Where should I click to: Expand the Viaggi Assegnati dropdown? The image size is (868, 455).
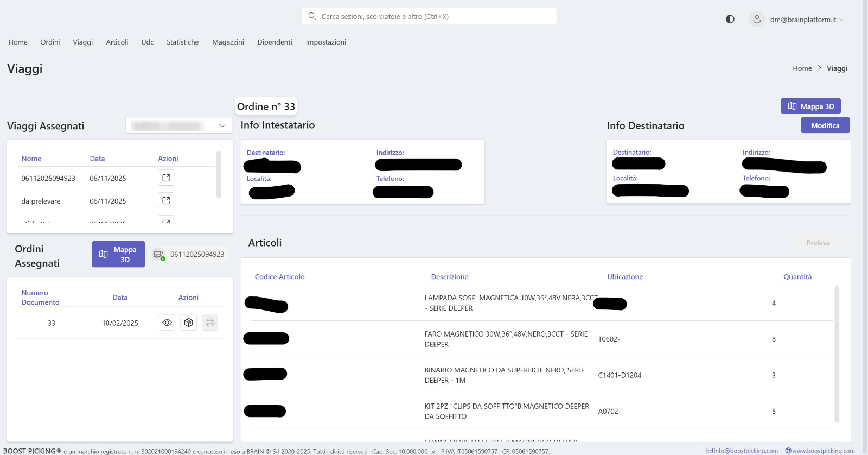(x=222, y=125)
